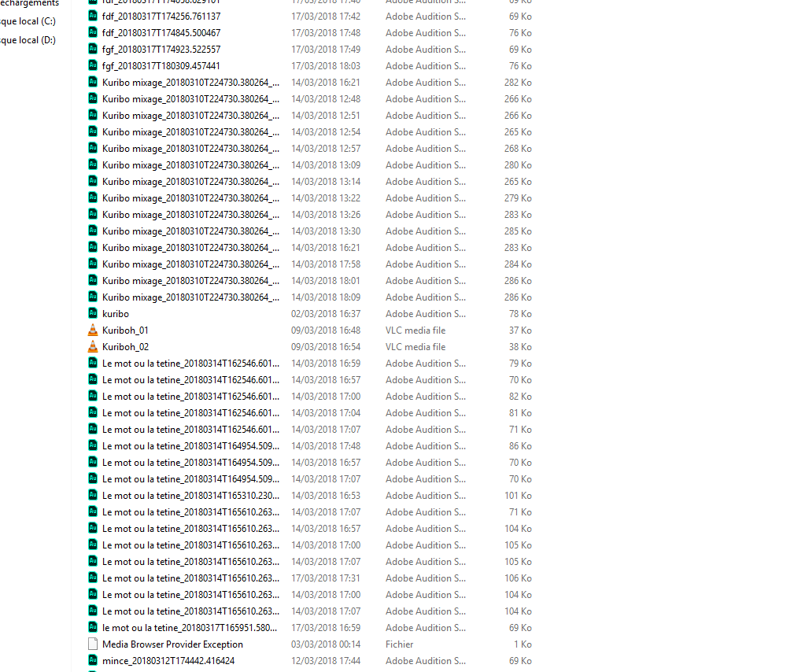Click the name Media Browser Provider Exception
Viewport: 794px width, 672px height.
coord(172,644)
